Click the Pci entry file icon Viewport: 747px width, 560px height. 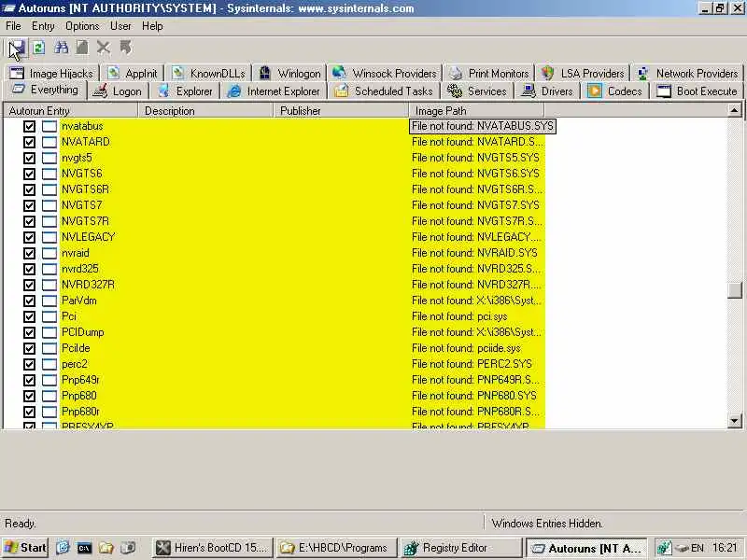pos(49,316)
